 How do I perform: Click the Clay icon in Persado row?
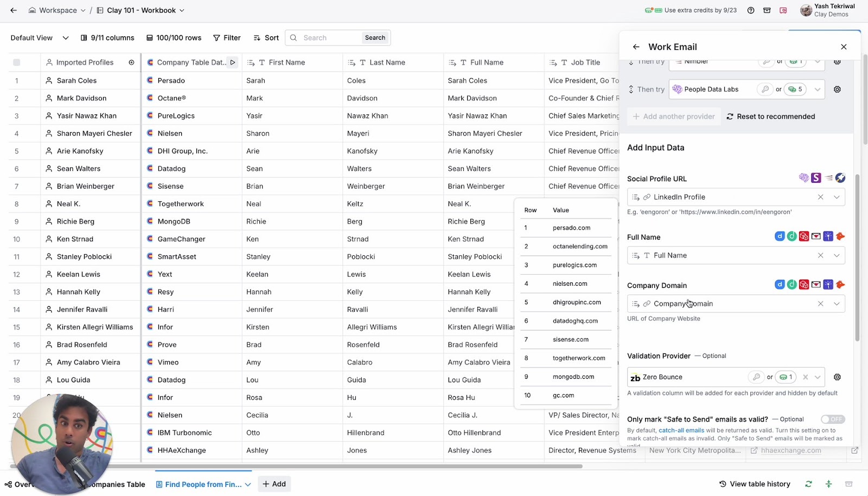pyautogui.click(x=150, y=80)
